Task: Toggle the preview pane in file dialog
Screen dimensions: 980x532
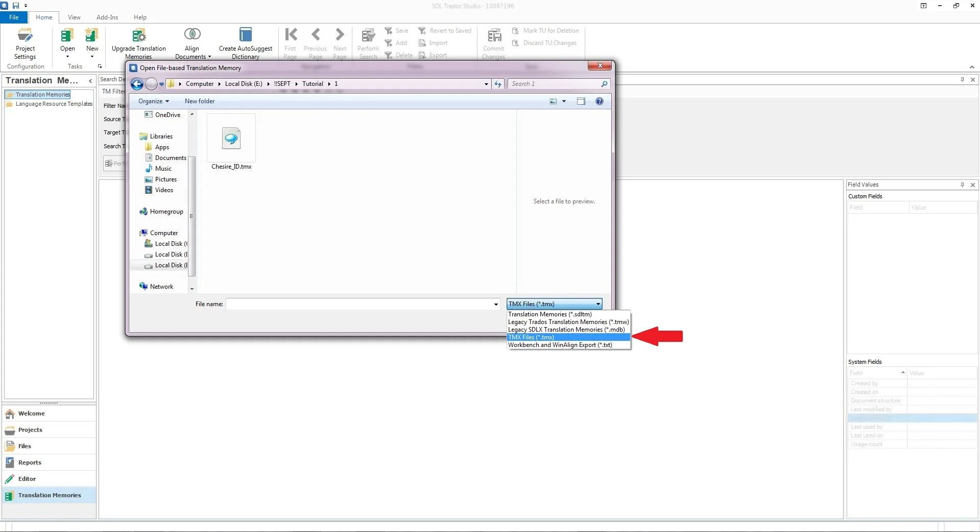Action: tap(581, 101)
